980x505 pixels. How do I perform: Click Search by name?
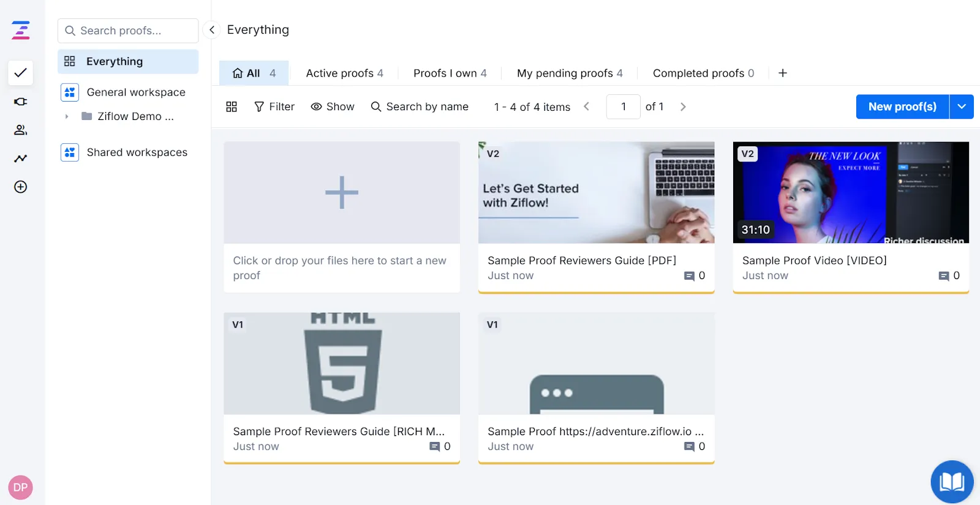pyautogui.click(x=420, y=107)
